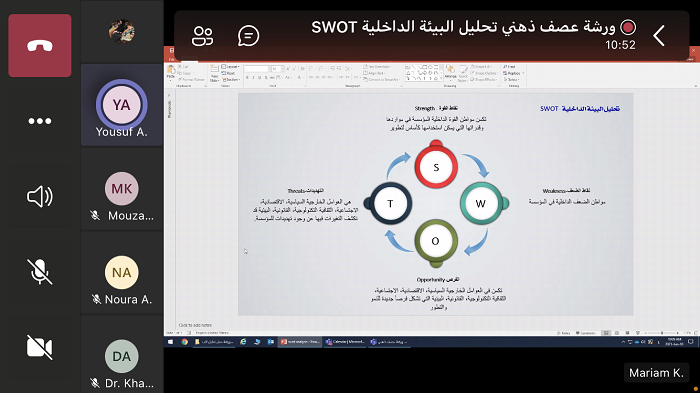The width and height of the screenshot is (700, 393).
Task: Click the Calendar Microsoft Teams taskbar item
Action: pyautogui.click(x=345, y=342)
